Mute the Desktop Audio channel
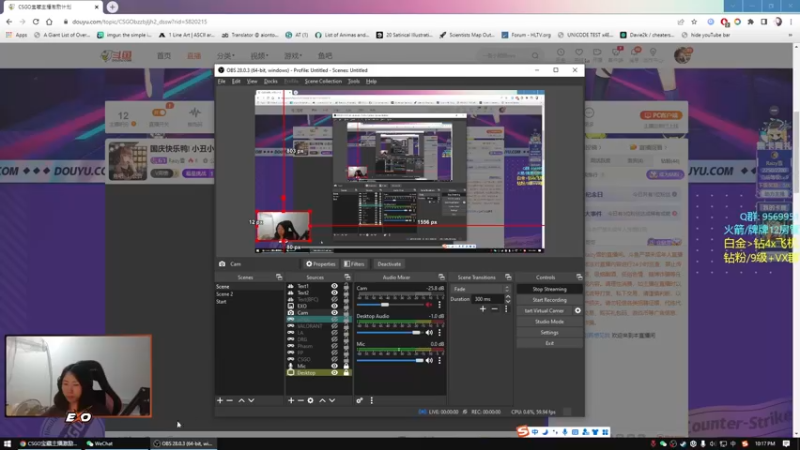800x450 pixels. tap(429, 333)
